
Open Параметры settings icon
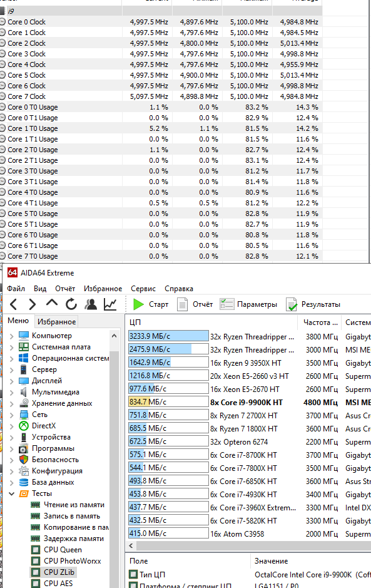226,304
